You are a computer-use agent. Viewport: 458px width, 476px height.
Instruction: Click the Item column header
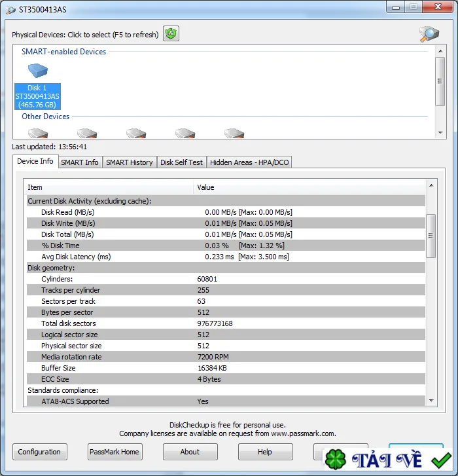click(x=109, y=187)
